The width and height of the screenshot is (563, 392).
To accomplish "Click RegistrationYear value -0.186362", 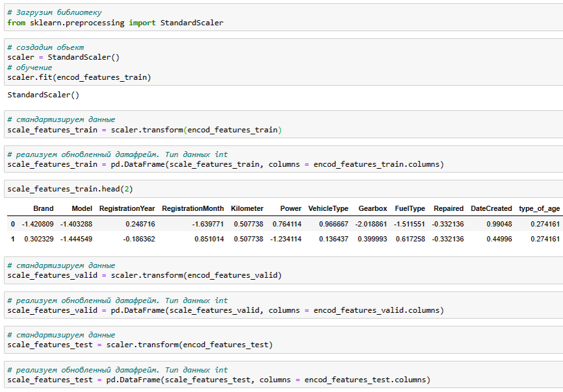I will click(139, 239).
